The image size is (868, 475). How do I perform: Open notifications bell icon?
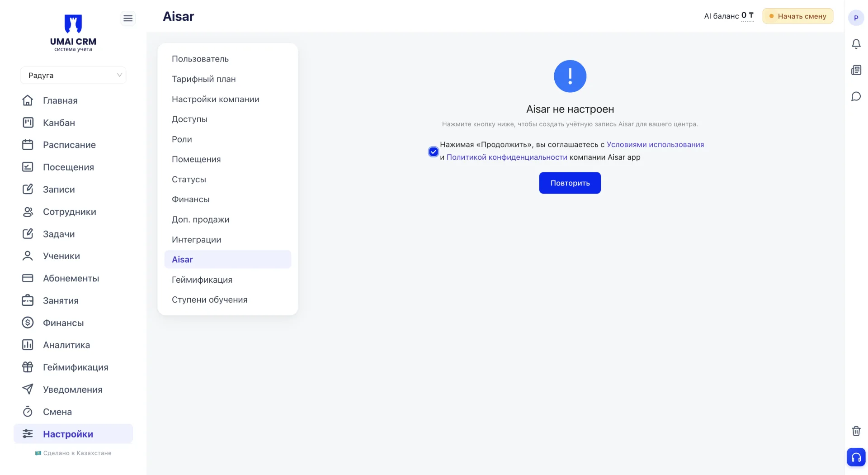(x=856, y=44)
